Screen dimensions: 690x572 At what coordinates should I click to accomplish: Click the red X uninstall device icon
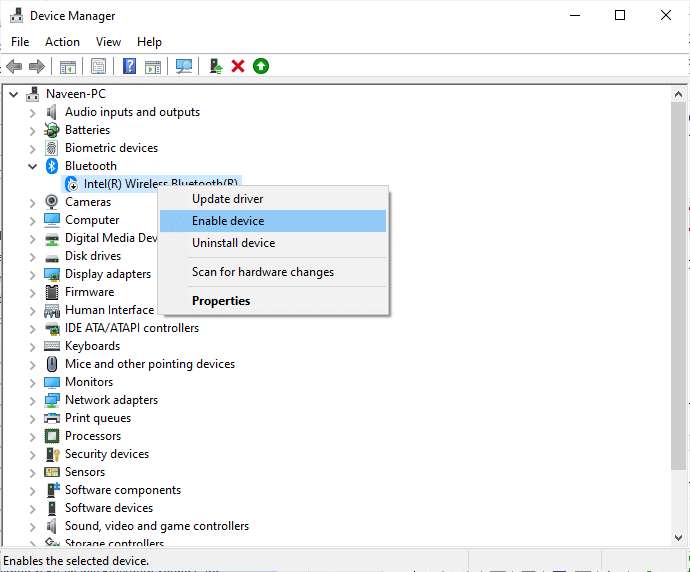[238, 66]
